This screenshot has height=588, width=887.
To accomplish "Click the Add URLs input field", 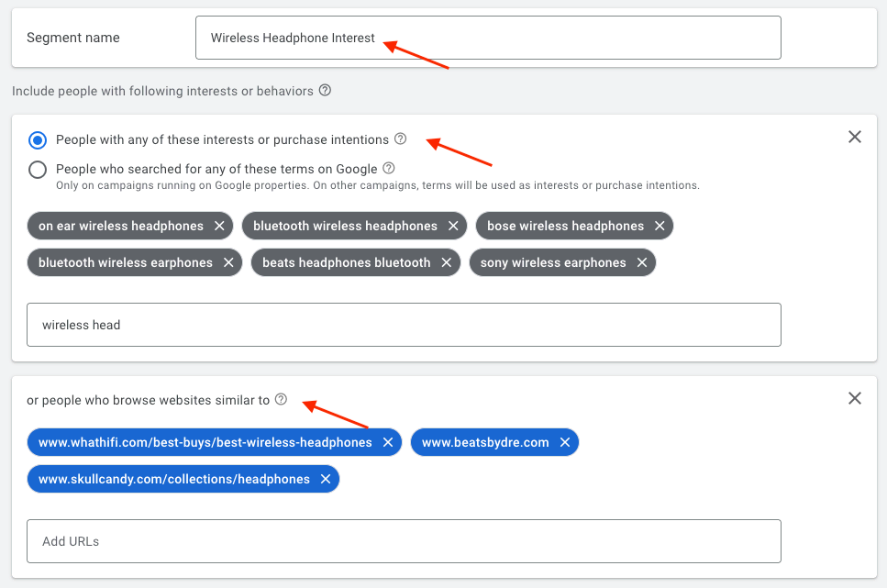I will coord(404,541).
